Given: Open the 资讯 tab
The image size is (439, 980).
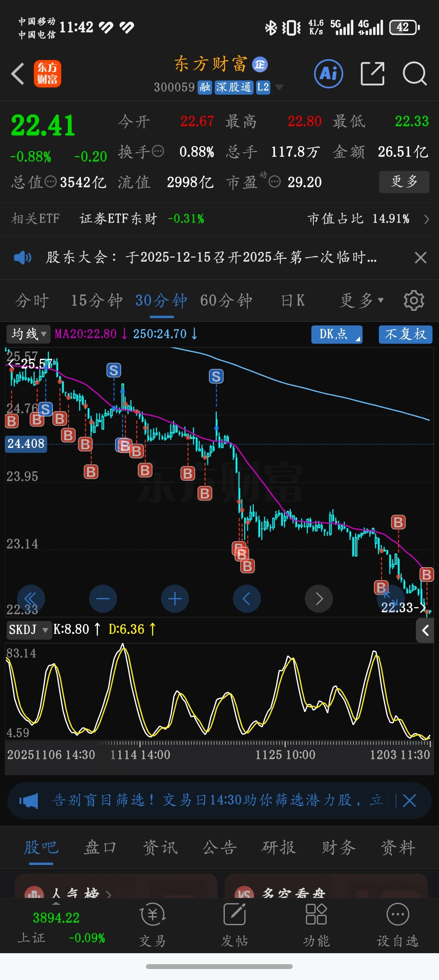Looking at the screenshot, I should (x=160, y=848).
